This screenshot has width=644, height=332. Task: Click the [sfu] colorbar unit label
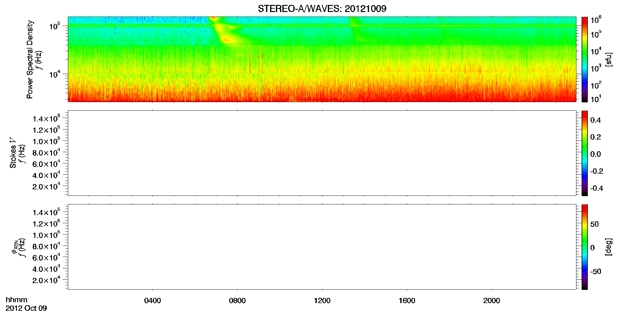point(609,59)
